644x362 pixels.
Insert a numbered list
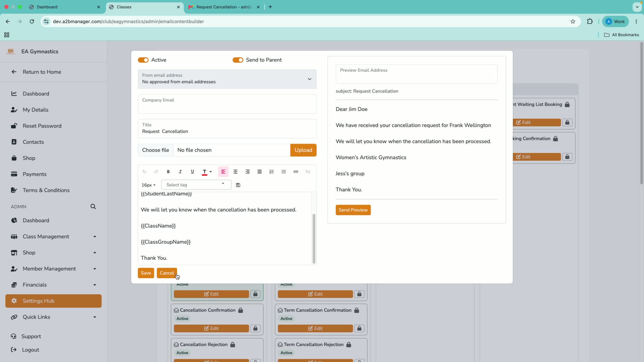(x=272, y=172)
